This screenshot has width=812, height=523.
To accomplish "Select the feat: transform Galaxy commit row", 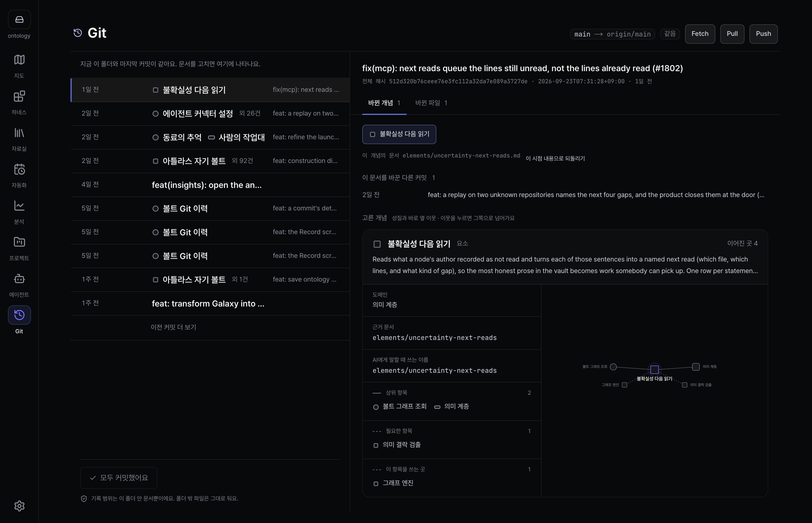I will pyautogui.click(x=210, y=303).
